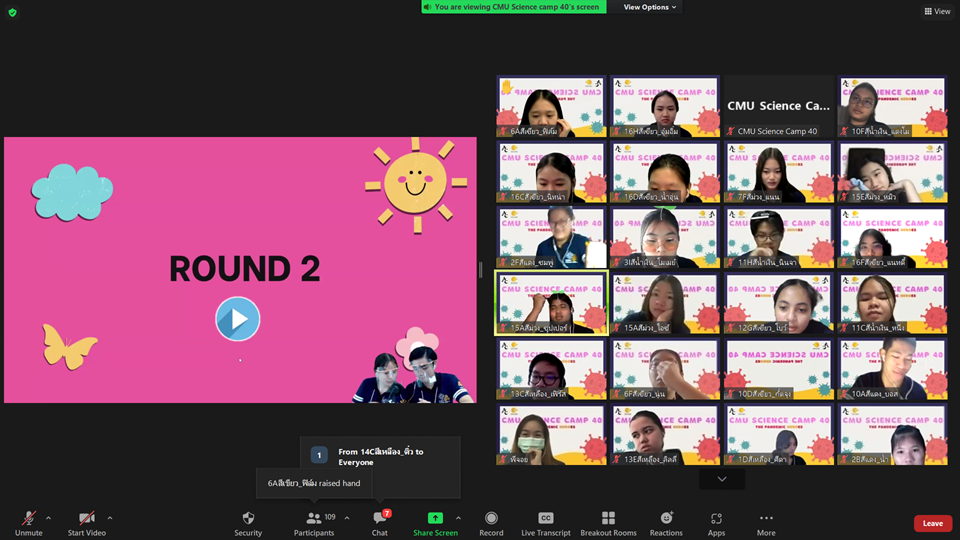Enable Live Transcript captions
The height and width of the screenshot is (540, 960).
[x=546, y=522]
